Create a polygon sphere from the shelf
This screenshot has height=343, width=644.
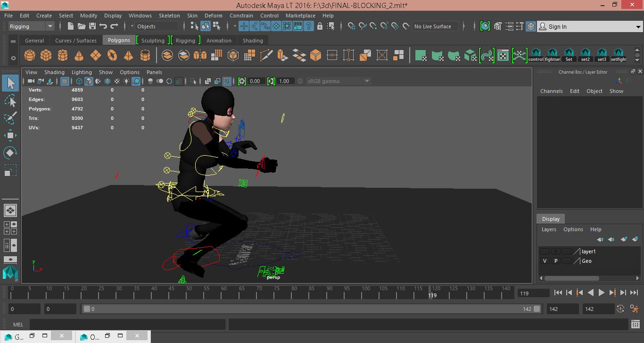[x=30, y=56]
